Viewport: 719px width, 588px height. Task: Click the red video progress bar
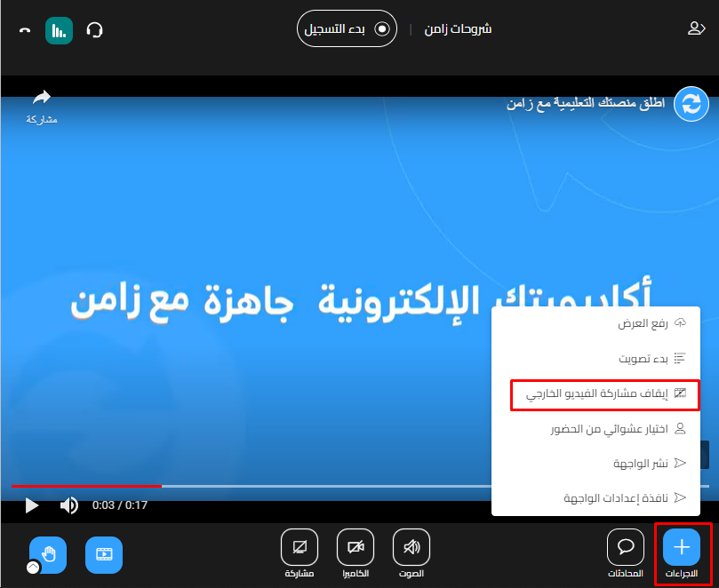click(86, 486)
